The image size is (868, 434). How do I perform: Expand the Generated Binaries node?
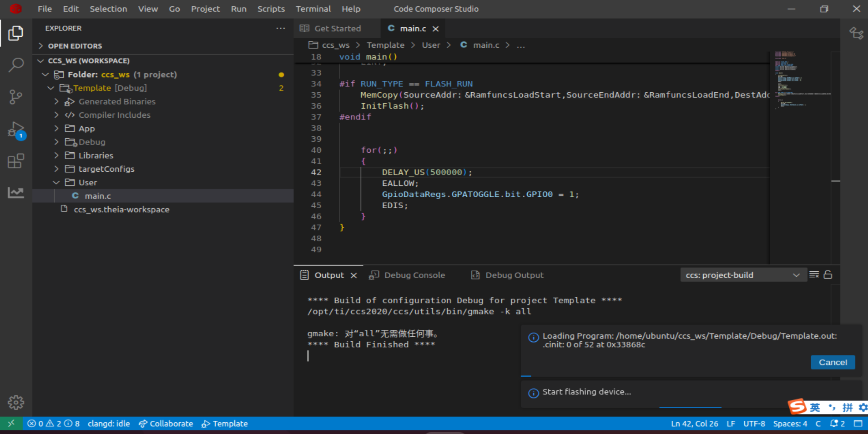(x=56, y=101)
